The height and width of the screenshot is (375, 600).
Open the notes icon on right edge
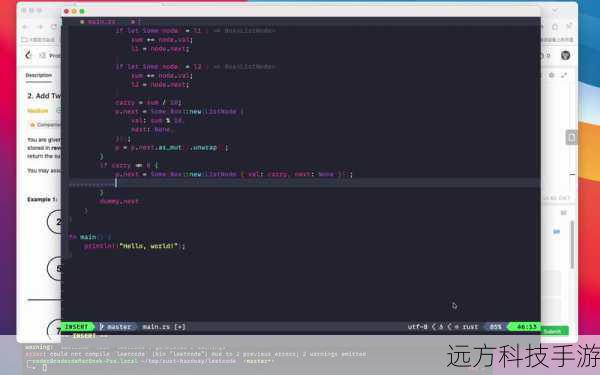[571, 137]
